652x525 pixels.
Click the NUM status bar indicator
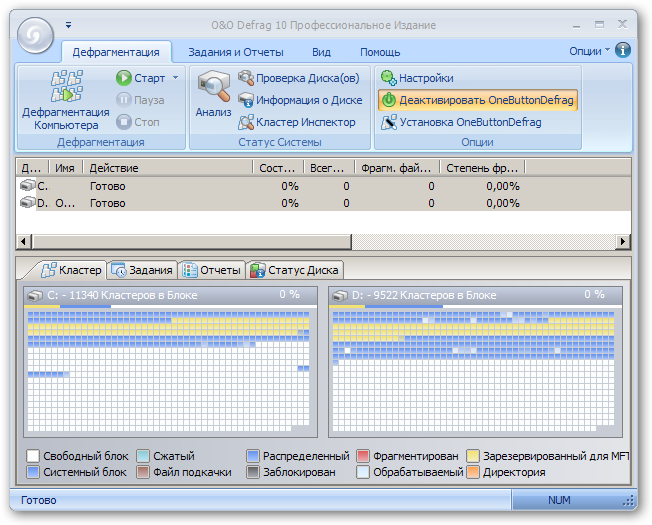coord(559,500)
